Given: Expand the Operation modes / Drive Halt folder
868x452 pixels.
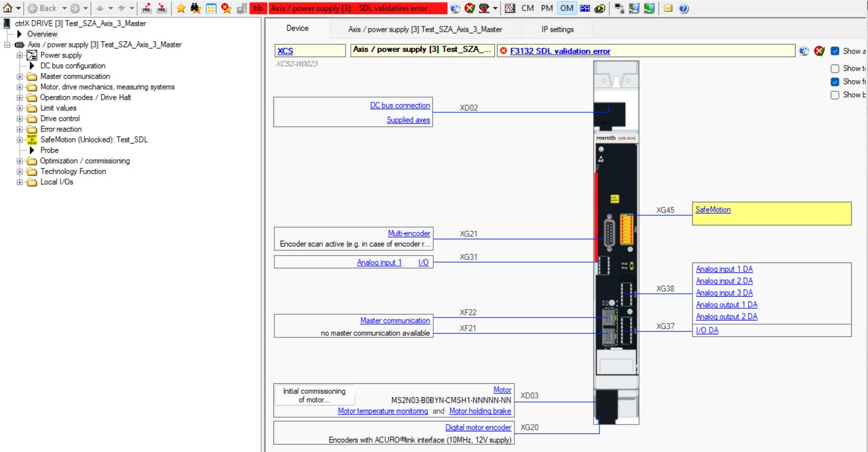Looking at the screenshot, I should click(x=20, y=98).
